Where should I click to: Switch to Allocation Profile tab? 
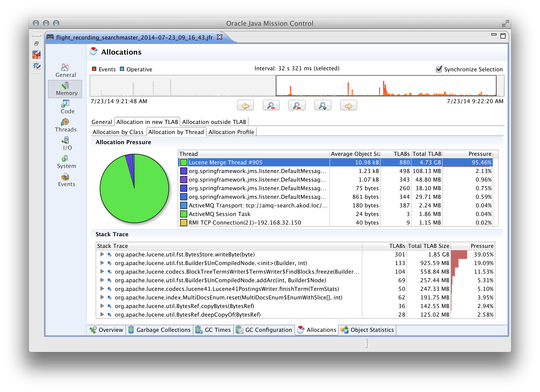coord(231,132)
